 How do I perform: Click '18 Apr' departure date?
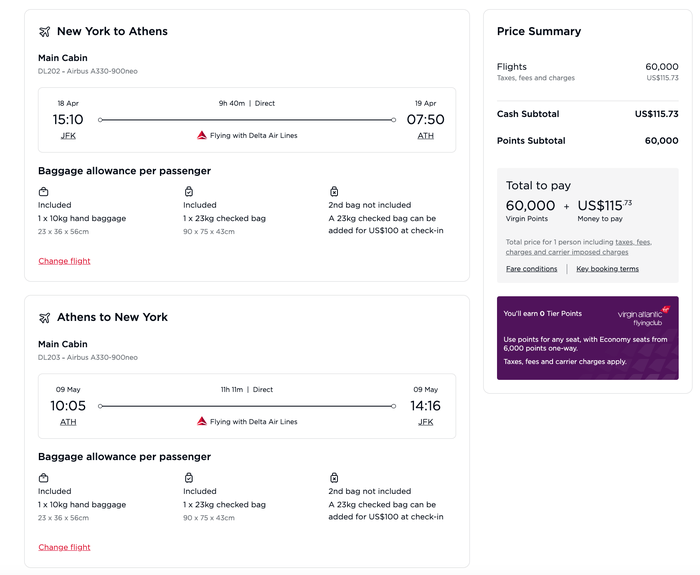point(68,104)
